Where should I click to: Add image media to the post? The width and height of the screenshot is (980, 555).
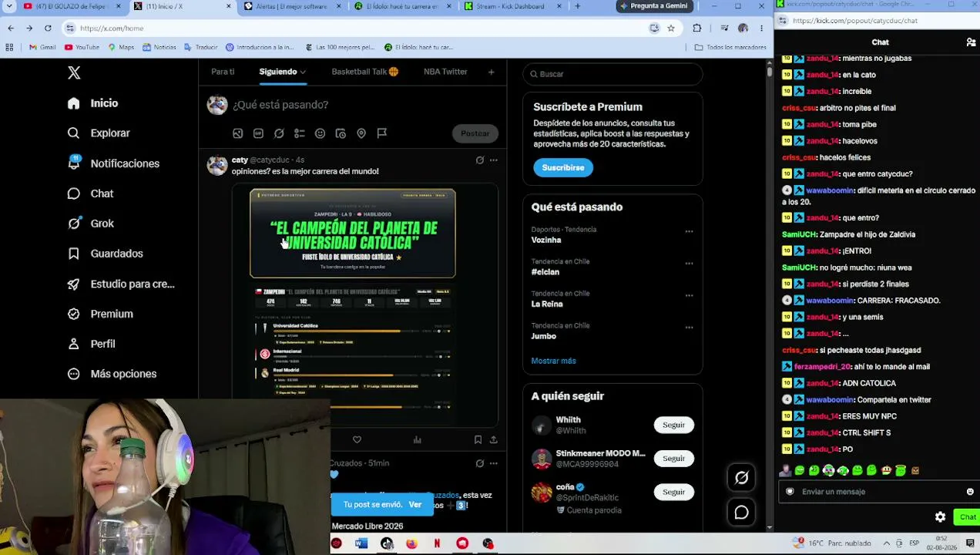pos(238,133)
